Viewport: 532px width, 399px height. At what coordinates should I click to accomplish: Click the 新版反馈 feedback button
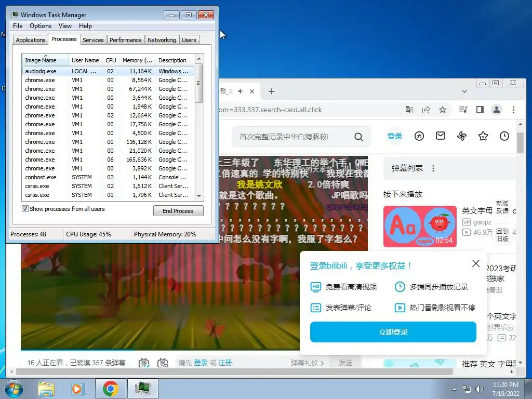[502, 207]
